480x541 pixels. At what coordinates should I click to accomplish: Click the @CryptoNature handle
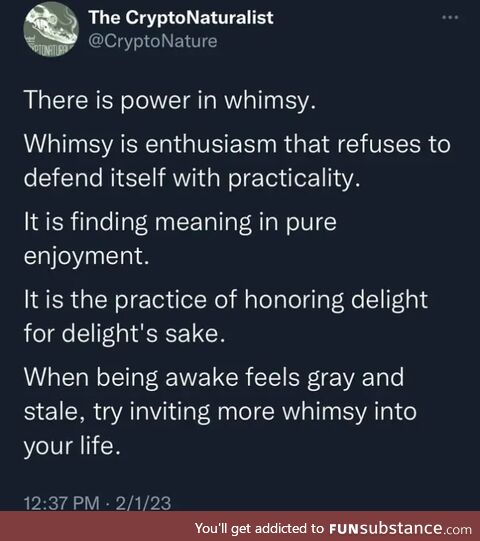(x=153, y=41)
